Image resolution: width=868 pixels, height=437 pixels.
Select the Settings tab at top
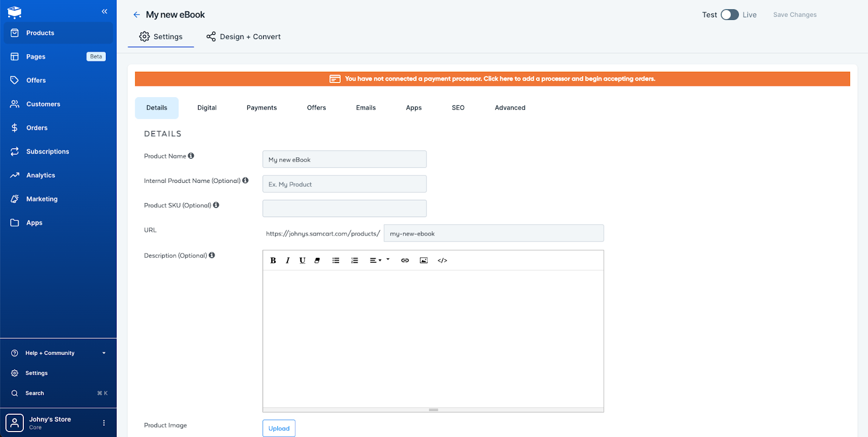161,36
